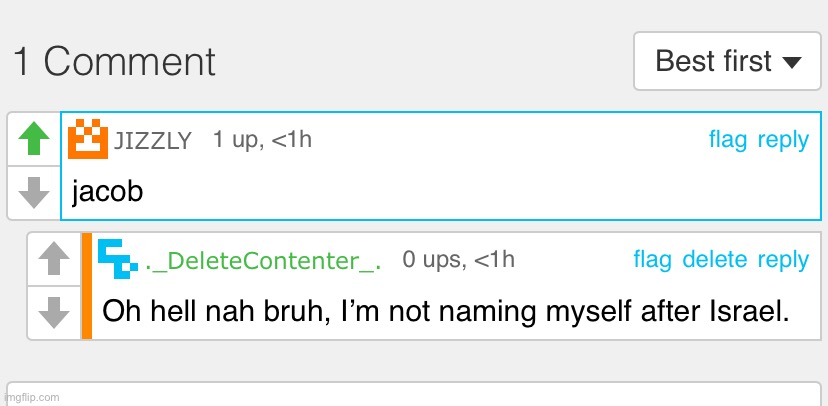The height and width of the screenshot is (406, 828).
Task: Upvote the ._DeleteContenter_. reply
Action: pyautogui.click(x=54, y=259)
